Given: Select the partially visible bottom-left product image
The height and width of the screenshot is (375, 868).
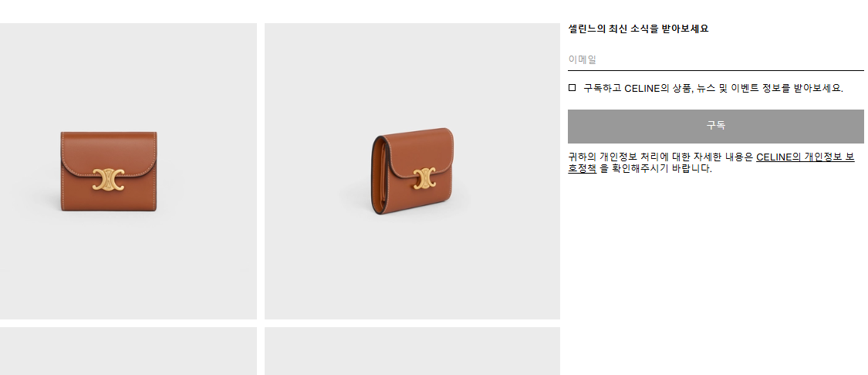Looking at the screenshot, I should [128, 350].
